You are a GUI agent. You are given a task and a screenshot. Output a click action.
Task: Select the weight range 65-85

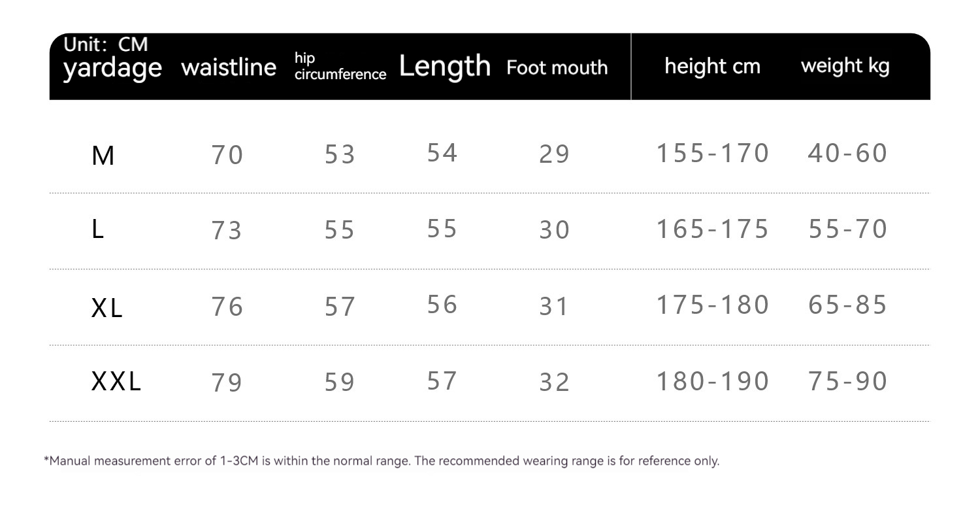(x=848, y=305)
